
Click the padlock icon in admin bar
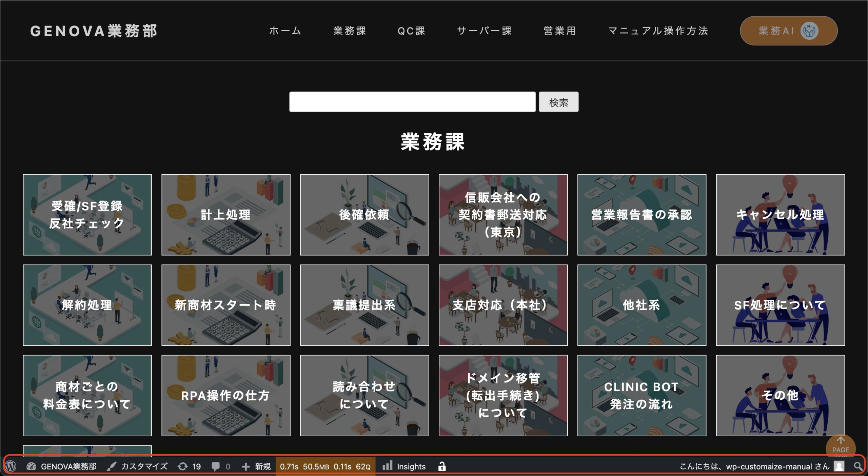(441, 467)
